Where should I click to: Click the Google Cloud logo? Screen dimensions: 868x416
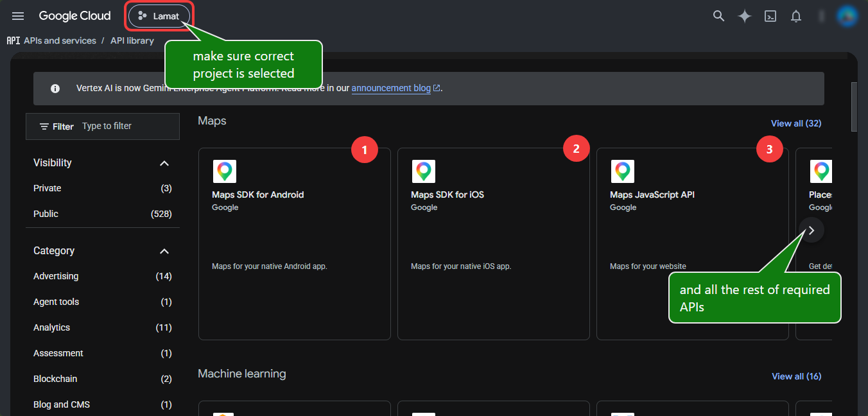pyautogui.click(x=74, y=16)
